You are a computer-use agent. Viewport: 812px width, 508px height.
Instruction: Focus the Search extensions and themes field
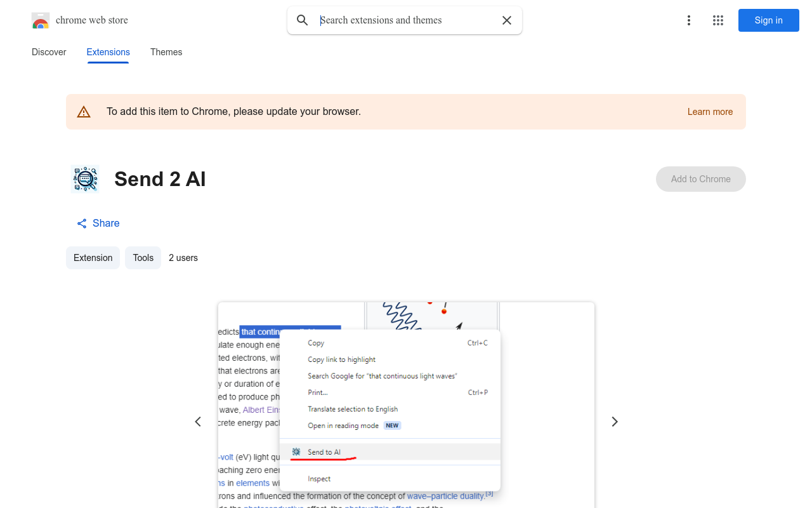tap(406, 20)
